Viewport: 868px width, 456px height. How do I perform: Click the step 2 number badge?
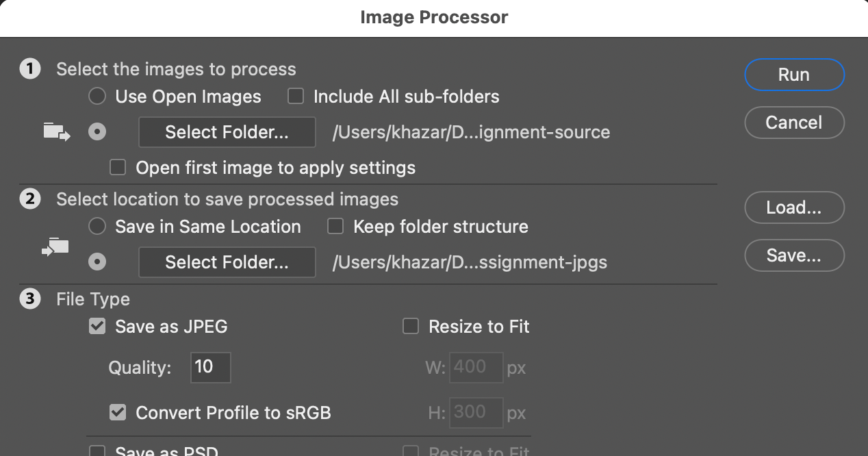(x=29, y=199)
